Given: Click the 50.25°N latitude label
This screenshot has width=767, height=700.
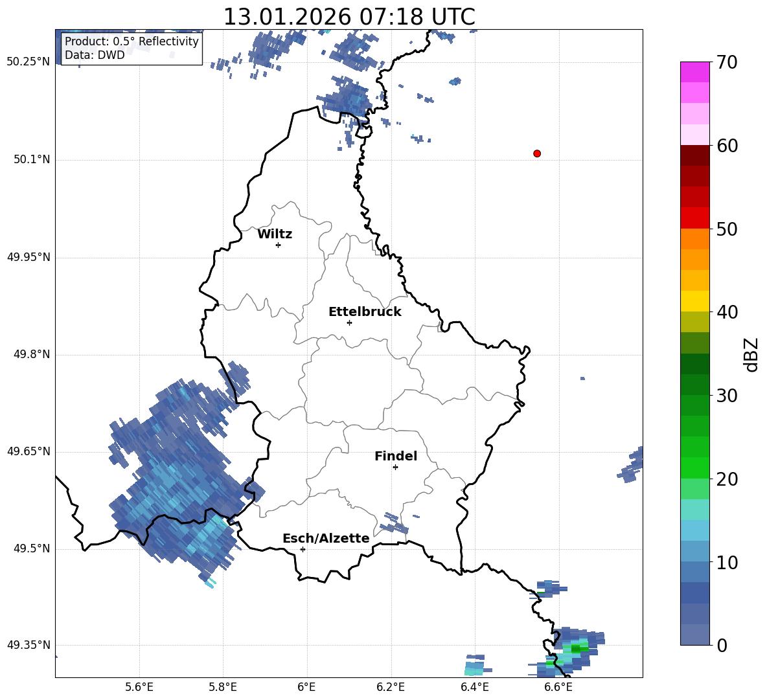Looking at the screenshot, I should click(x=29, y=62).
